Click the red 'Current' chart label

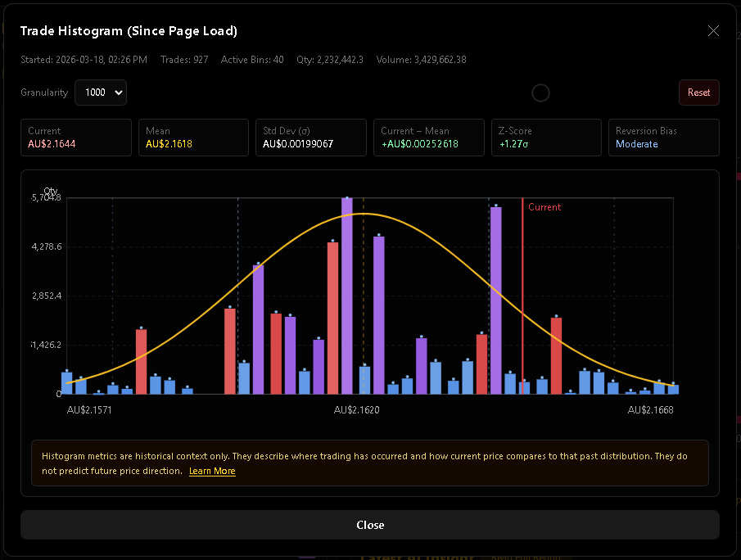[x=544, y=207]
